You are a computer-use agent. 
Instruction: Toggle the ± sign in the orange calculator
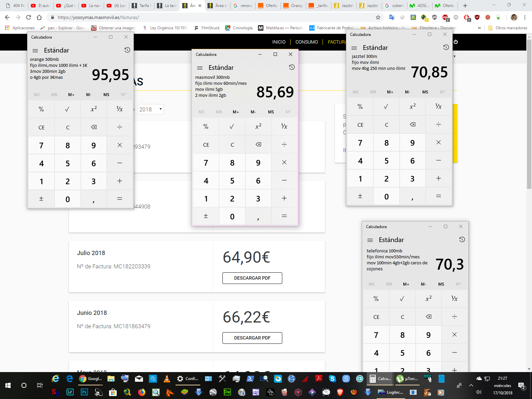(41, 199)
